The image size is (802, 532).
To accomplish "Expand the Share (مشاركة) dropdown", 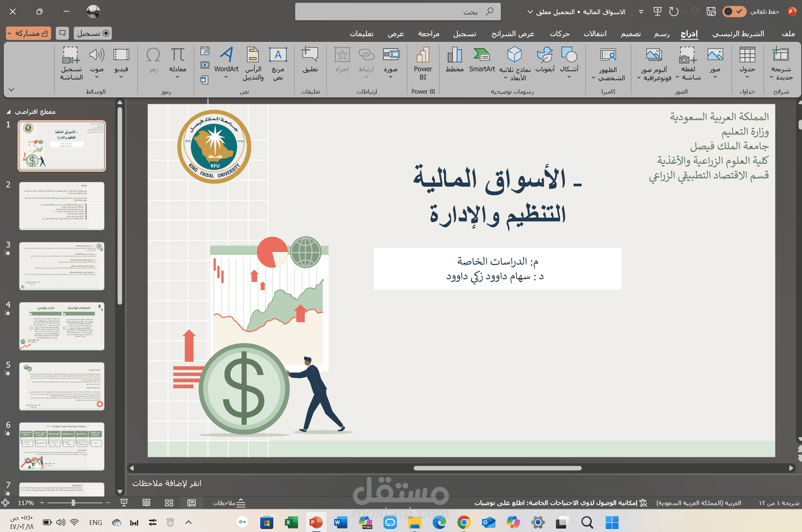I will [x=9, y=34].
